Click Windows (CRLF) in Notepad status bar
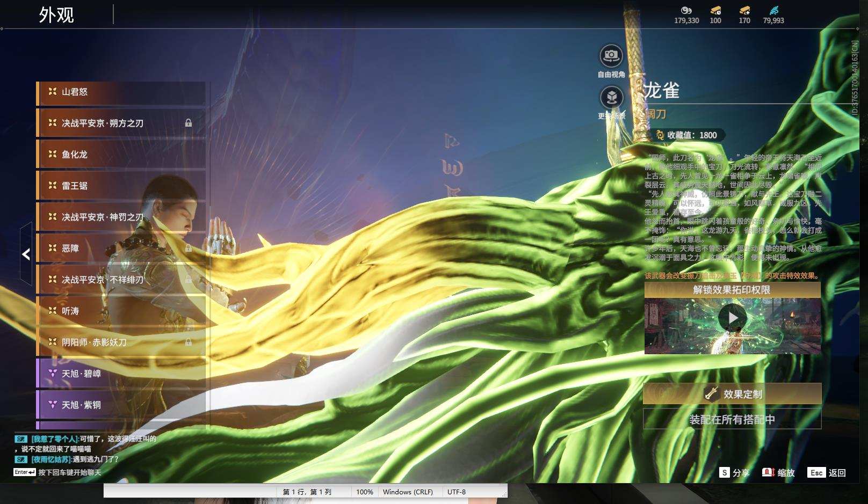The width and height of the screenshot is (868, 504). coord(408,492)
